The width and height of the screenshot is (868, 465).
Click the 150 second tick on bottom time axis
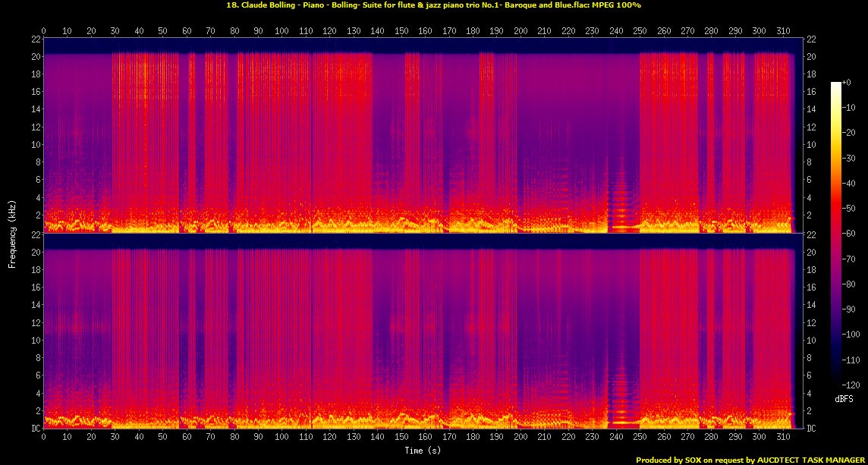click(x=401, y=438)
